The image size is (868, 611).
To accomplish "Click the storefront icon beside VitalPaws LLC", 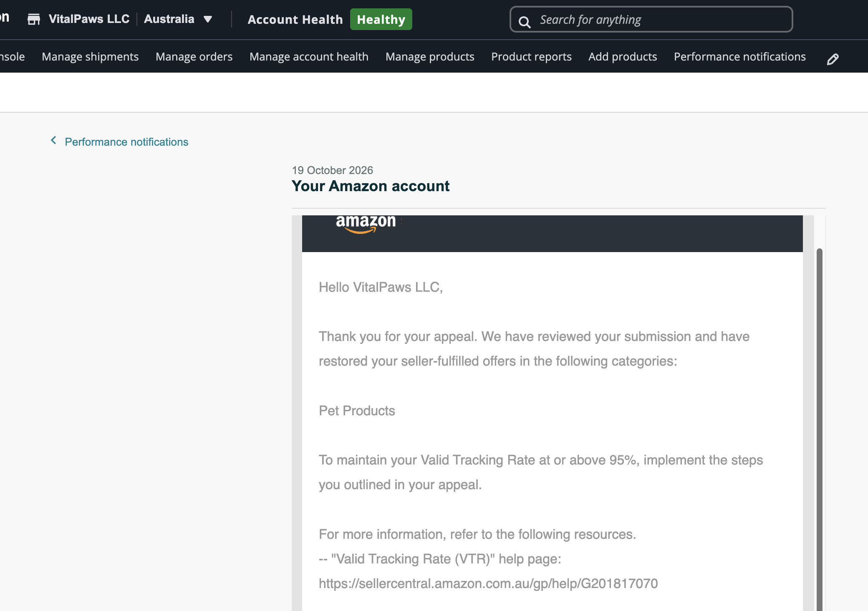I will click(x=34, y=19).
